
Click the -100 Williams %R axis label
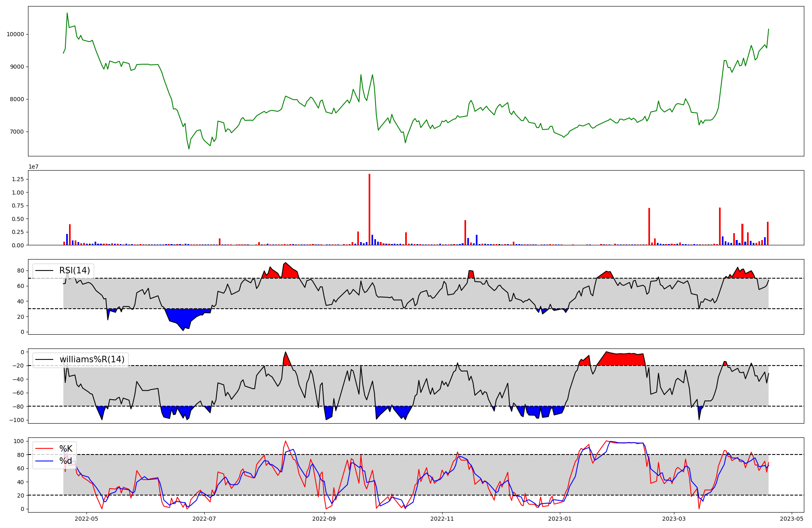(17, 420)
